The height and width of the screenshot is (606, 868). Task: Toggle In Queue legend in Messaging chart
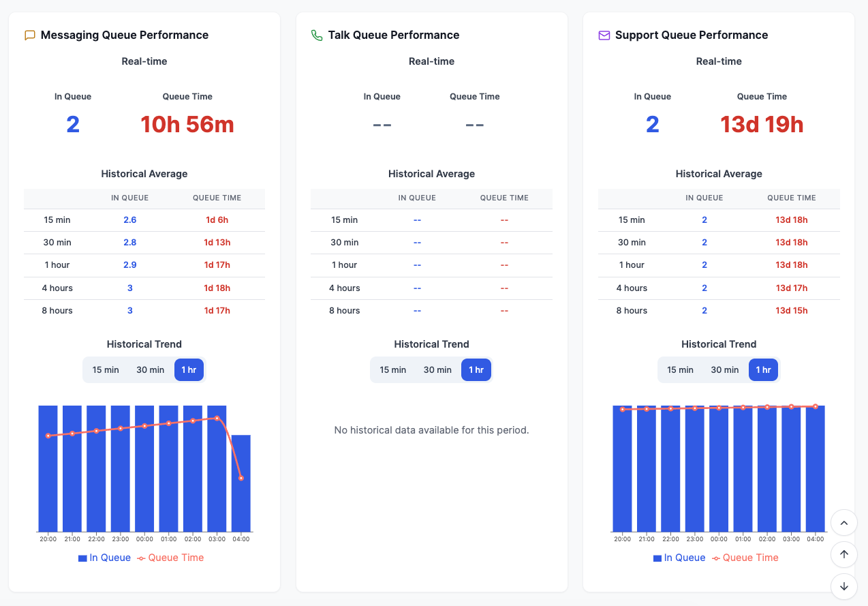coord(104,558)
